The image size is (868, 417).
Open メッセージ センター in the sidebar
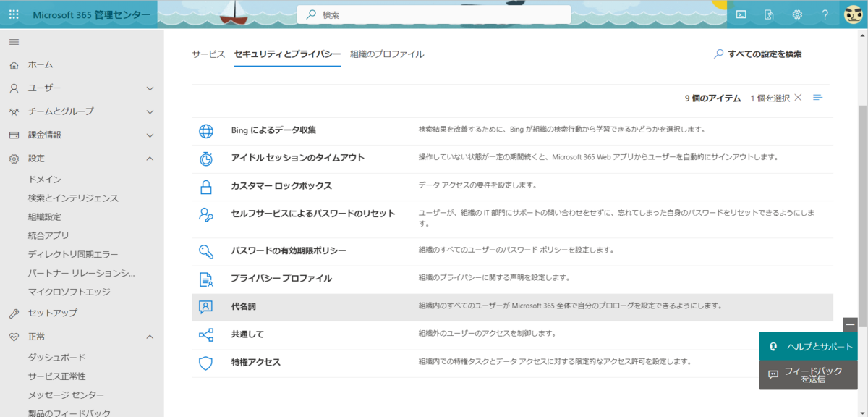(x=66, y=395)
